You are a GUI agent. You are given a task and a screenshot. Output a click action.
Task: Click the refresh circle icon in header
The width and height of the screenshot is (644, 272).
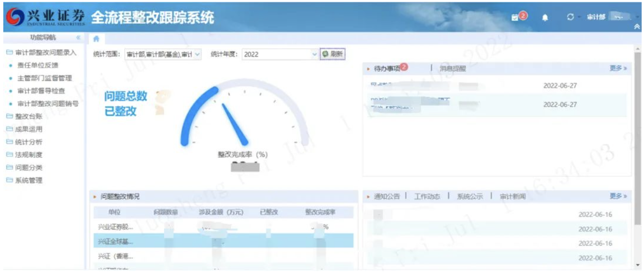click(x=570, y=17)
